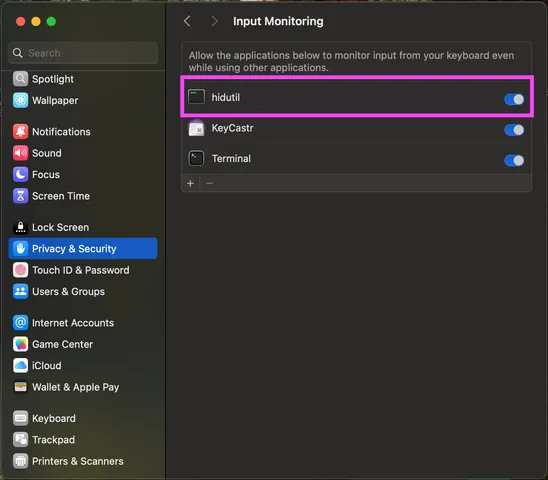Click the Printers & Scanners printer icon

pos(20,461)
